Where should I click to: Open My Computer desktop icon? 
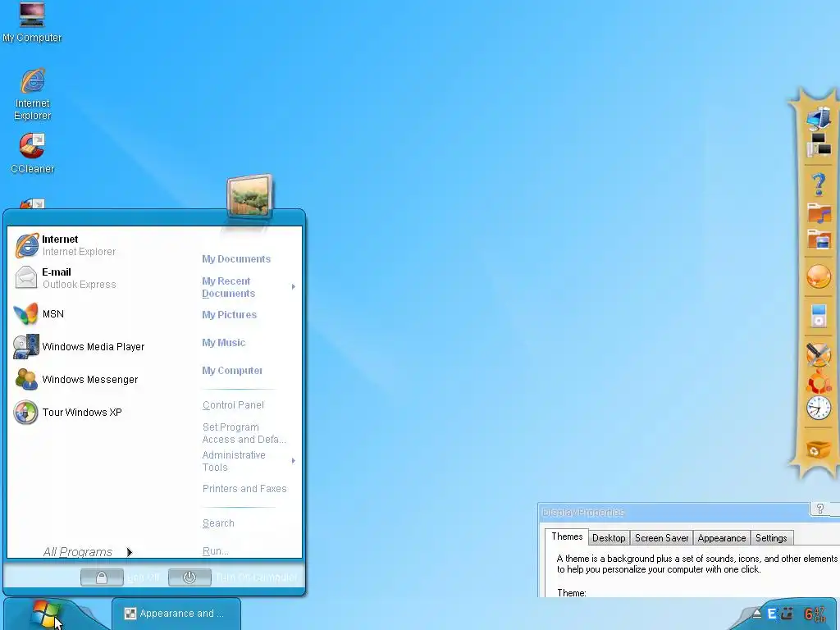[x=32, y=22]
